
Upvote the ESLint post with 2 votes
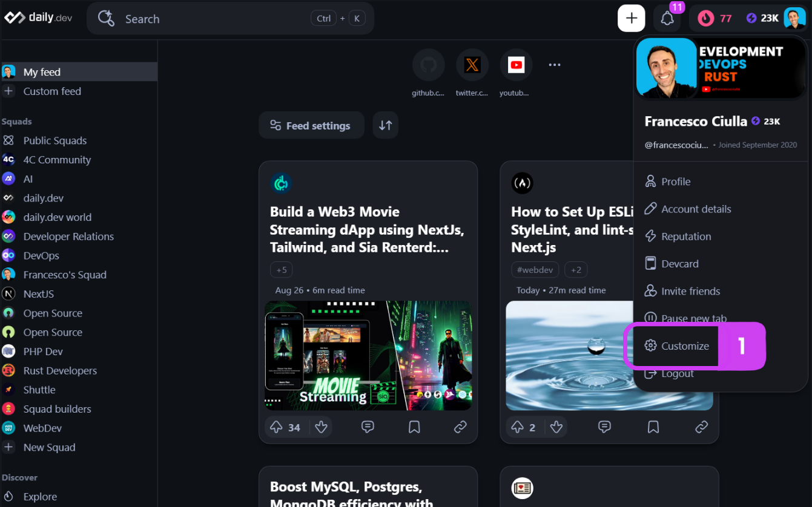pyautogui.click(x=524, y=427)
